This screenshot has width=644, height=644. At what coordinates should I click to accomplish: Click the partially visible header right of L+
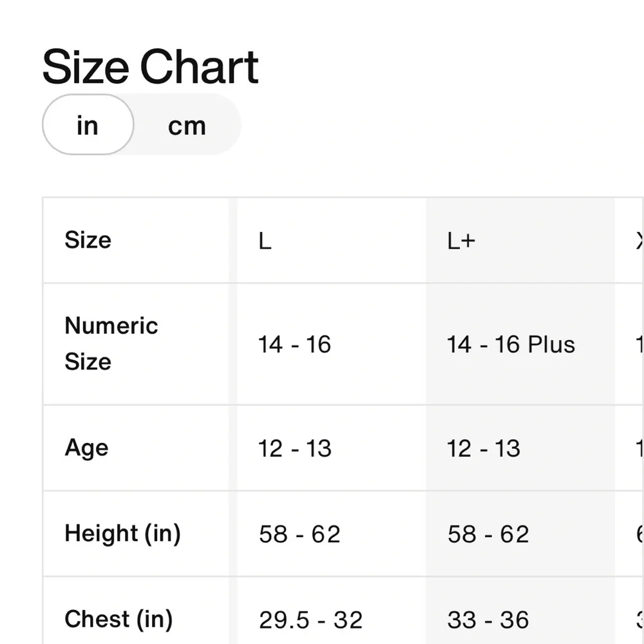click(638, 241)
